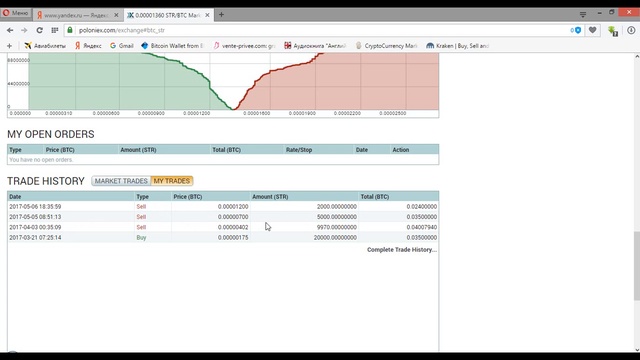Open the Bitcoin Wallet bookmark
The width and height of the screenshot is (640, 360).
[172, 46]
